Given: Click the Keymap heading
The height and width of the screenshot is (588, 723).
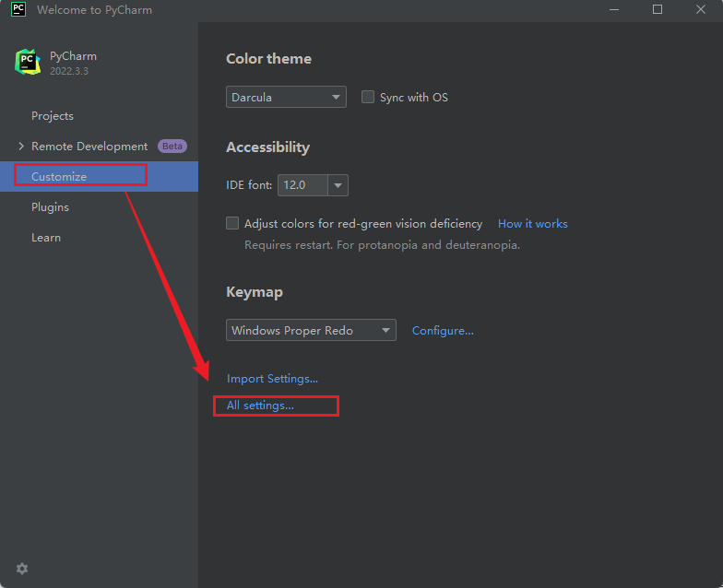Looking at the screenshot, I should coord(255,291).
